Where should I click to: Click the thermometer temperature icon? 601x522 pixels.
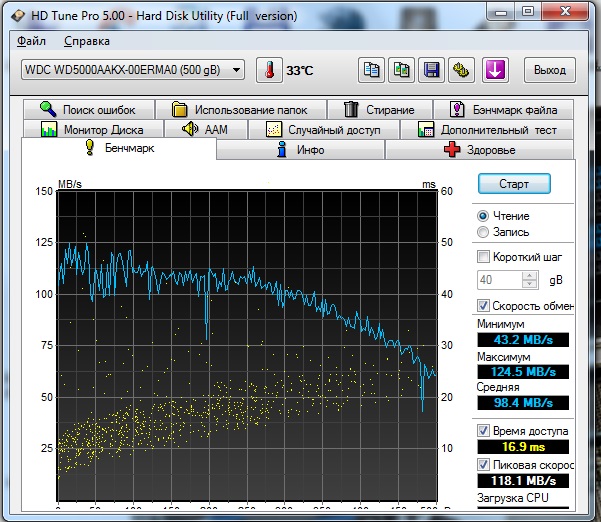pos(270,70)
